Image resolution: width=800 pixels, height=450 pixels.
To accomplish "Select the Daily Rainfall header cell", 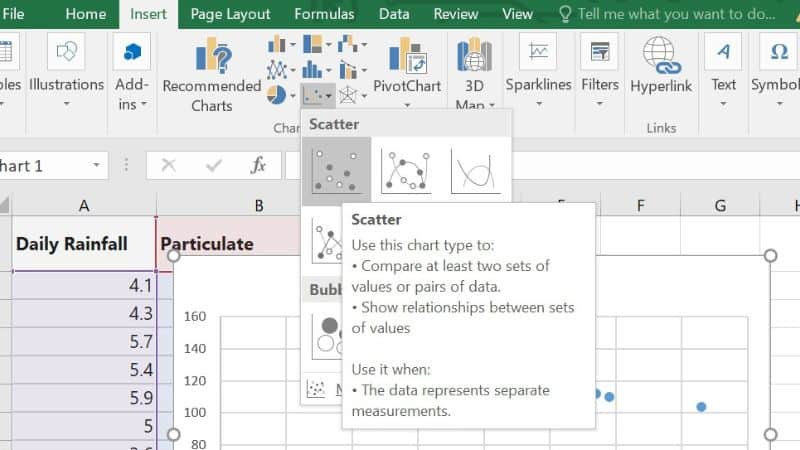I will click(x=84, y=243).
